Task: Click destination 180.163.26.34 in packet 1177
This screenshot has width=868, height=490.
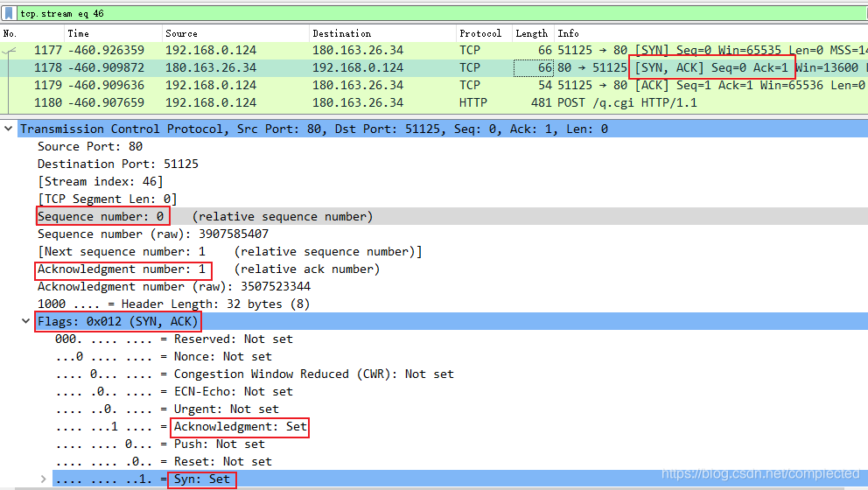Action: tap(358, 51)
